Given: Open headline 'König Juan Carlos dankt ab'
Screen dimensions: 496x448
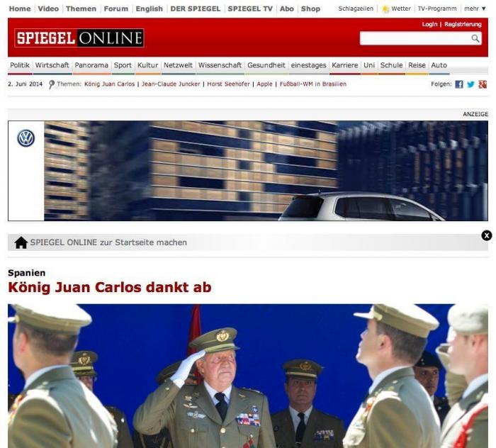Looking at the screenshot, I should tap(109, 288).
